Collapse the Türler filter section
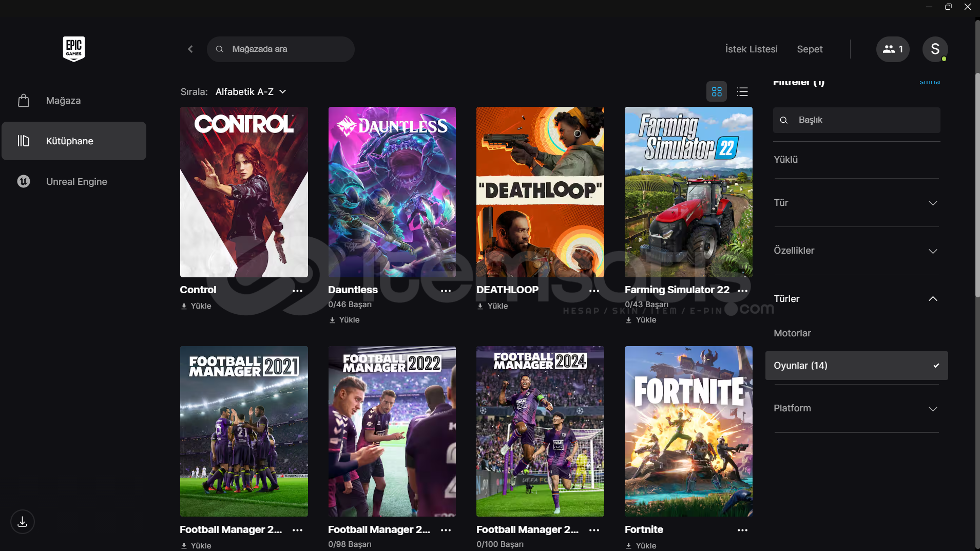Image resolution: width=980 pixels, height=551 pixels. tap(856, 299)
